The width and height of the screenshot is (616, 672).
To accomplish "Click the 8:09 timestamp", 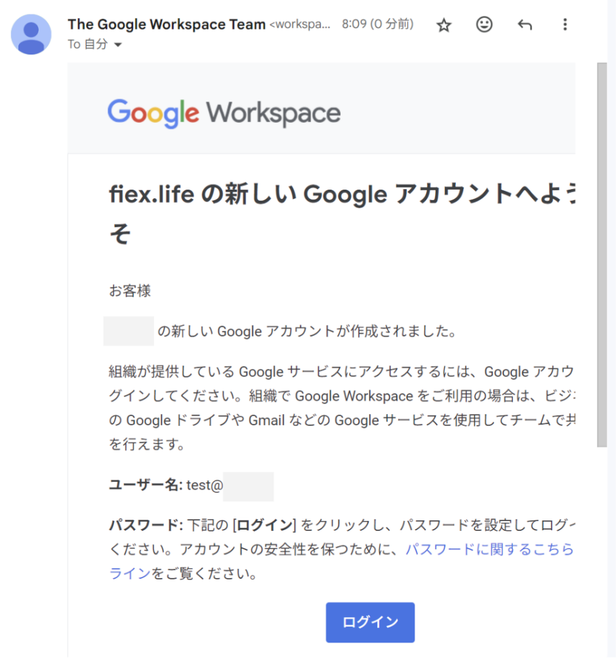I will (x=377, y=25).
